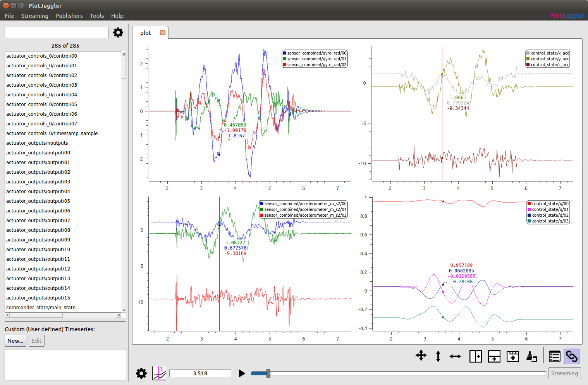Select actuator_outputs/noutputs in the list
The image size is (588, 385).
[37, 143]
